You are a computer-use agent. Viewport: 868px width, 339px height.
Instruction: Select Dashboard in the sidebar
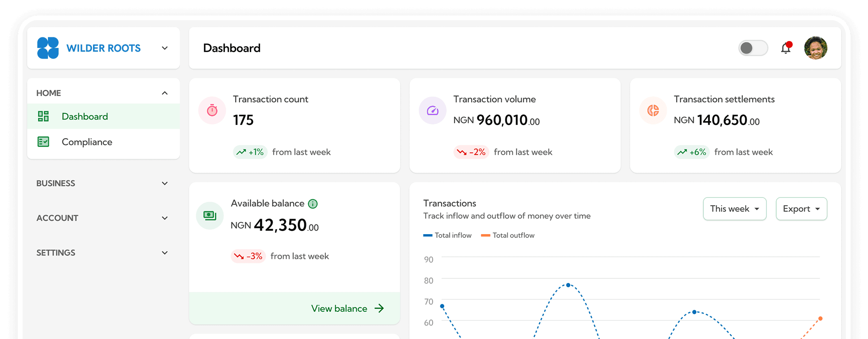pyautogui.click(x=104, y=116)
